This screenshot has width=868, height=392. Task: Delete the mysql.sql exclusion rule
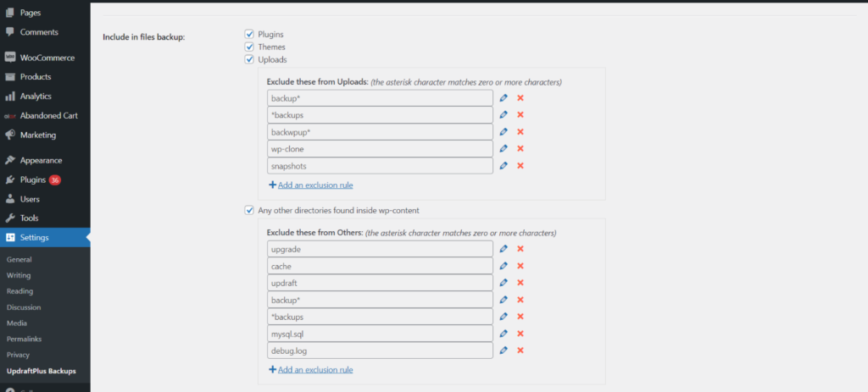coord(520,334)
